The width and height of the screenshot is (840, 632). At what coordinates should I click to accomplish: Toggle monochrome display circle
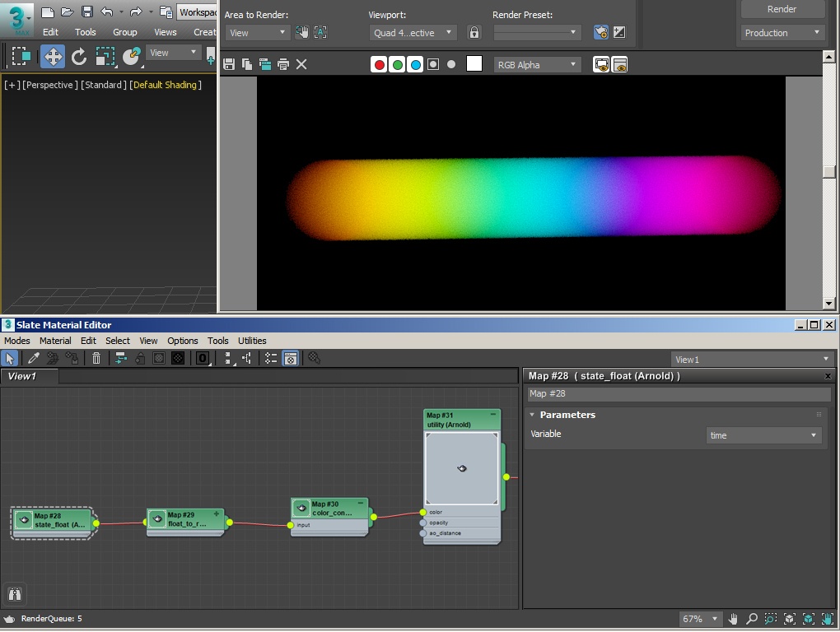(451, 64)
